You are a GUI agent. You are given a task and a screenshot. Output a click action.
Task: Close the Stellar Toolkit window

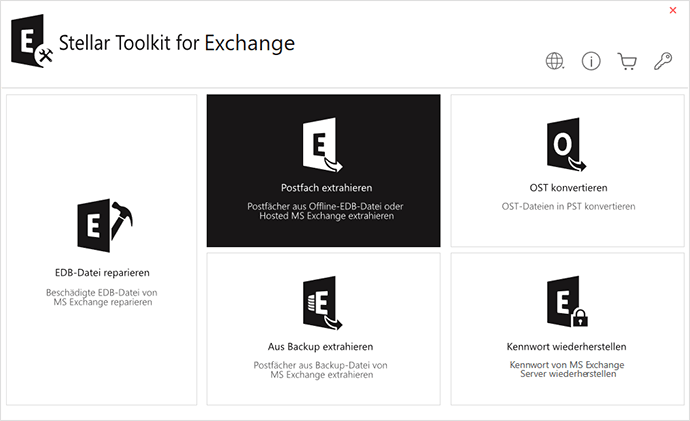pos(673,10)
